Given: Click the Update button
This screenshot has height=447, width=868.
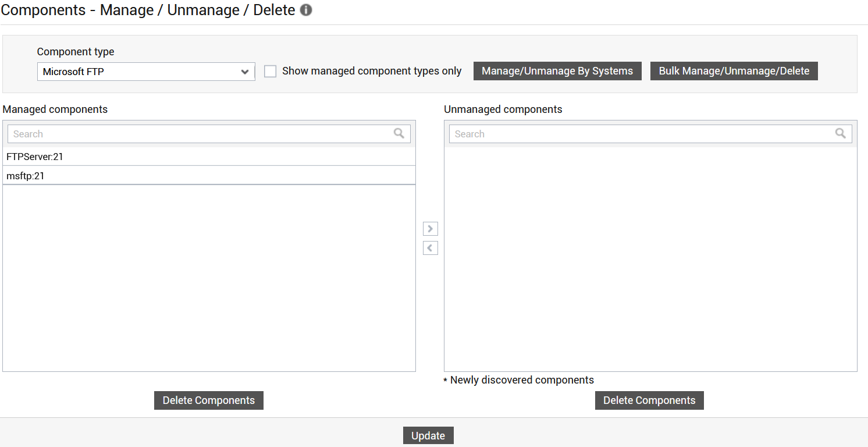Looking at the screenshot, I should [x=428, y=436].
